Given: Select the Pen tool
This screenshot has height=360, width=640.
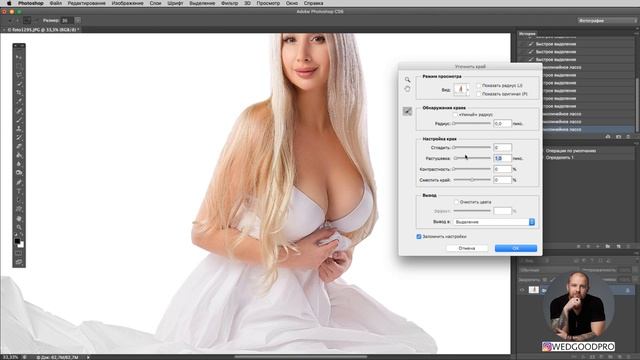Looking at the screenshot, I should [x=19, y=182].
